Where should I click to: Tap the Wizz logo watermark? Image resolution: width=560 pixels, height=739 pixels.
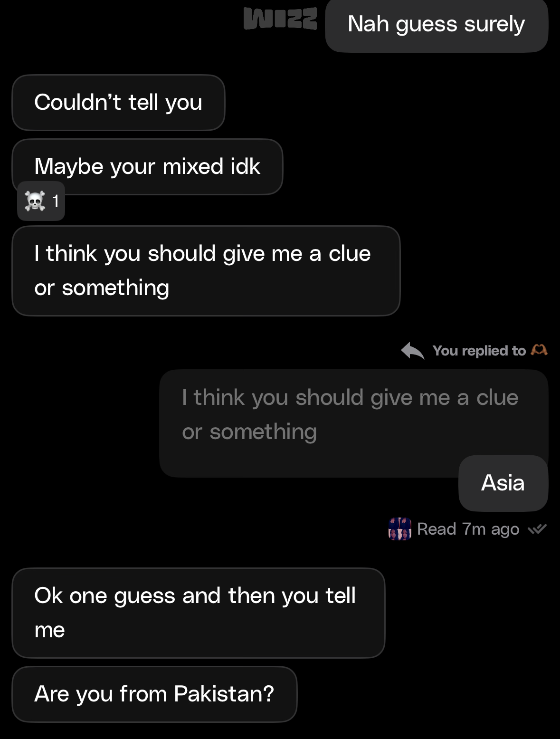click(280, 19)
